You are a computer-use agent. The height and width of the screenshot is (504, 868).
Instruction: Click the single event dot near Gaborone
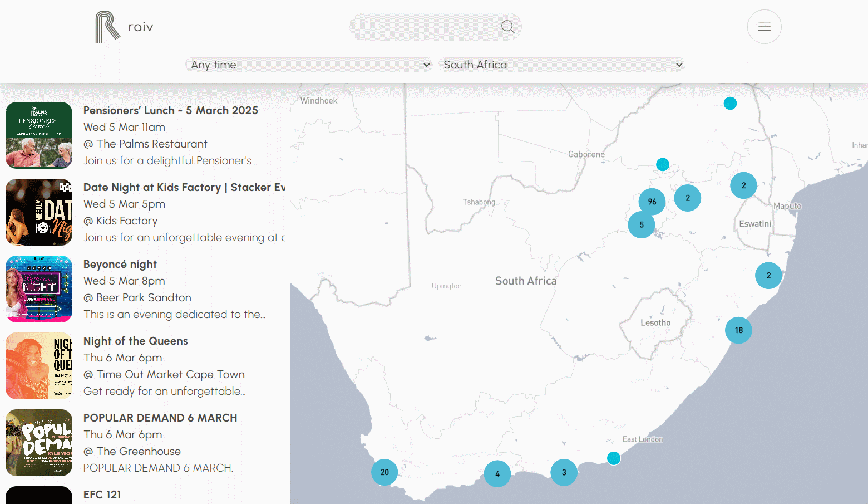[x=662, y=164]
